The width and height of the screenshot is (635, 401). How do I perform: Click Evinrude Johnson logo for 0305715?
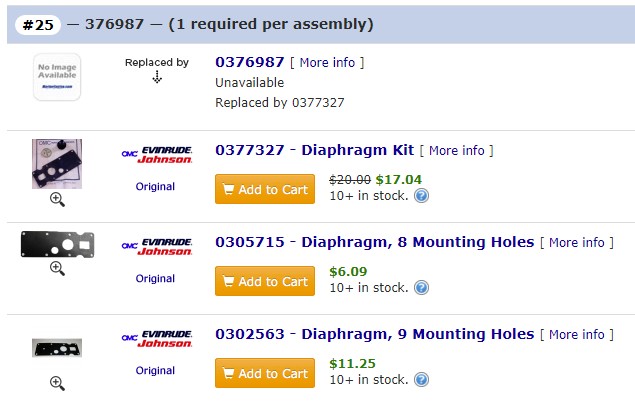pyautogui.click(x=157, y=247)
